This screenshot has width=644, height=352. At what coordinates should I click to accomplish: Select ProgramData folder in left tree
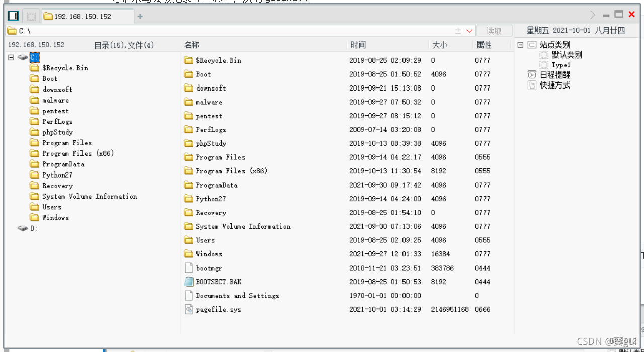click(63, 164)
